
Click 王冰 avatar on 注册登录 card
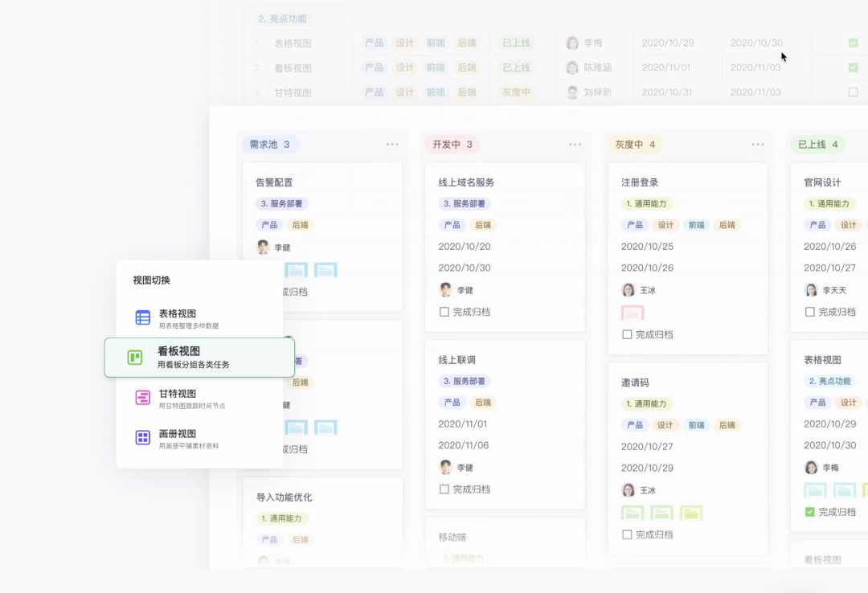click(628, 289)
